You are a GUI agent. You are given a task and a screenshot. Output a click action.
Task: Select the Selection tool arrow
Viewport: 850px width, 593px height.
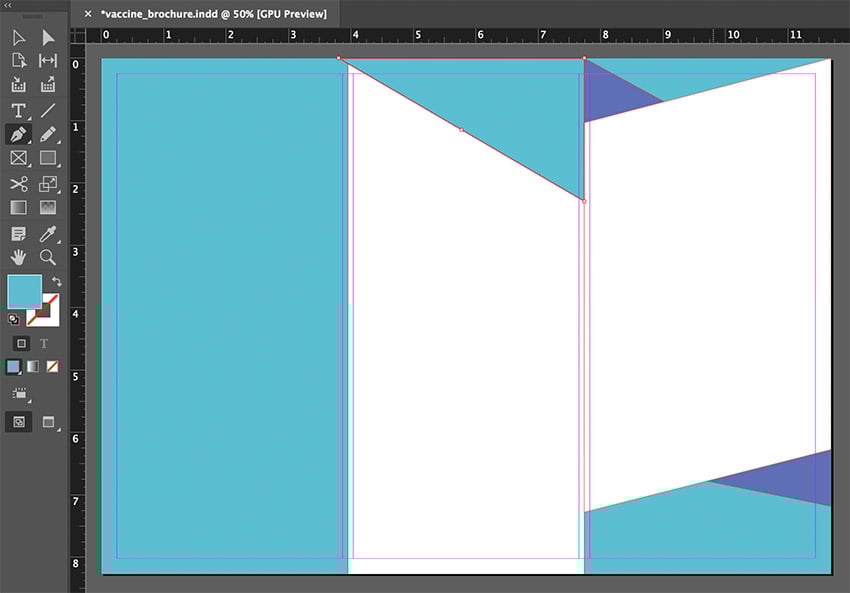[x=18, y=38]
